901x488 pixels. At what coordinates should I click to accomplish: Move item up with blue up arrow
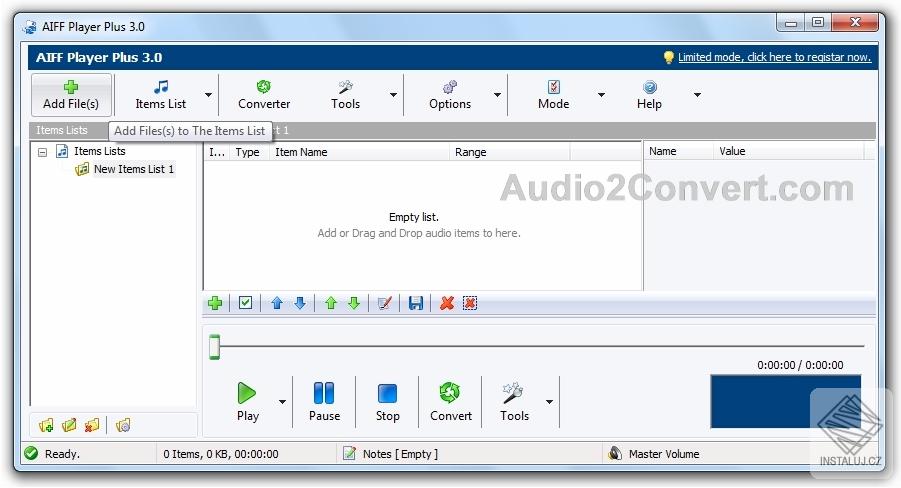point(277,303)
